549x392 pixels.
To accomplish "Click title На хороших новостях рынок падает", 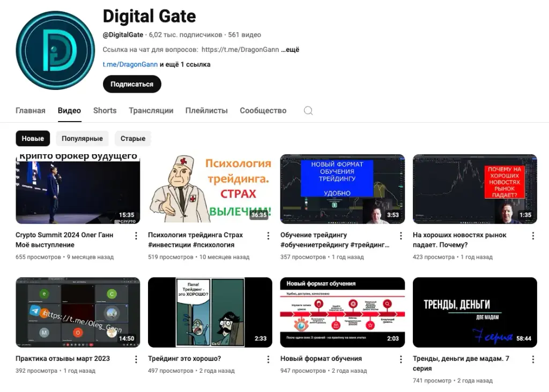I will click(459, 240).
